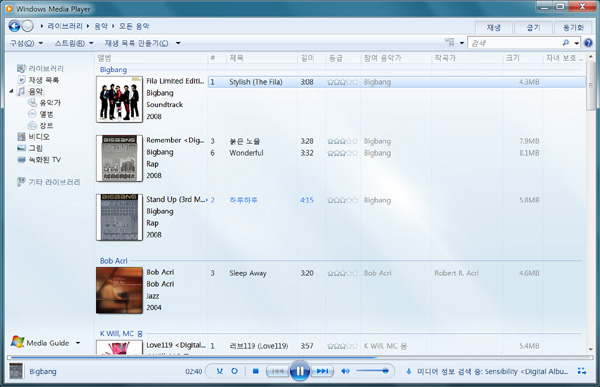Select the Bob Acri album thumbnail
Image resolution: width=600 pixels, height=387 pixels.
119,290
